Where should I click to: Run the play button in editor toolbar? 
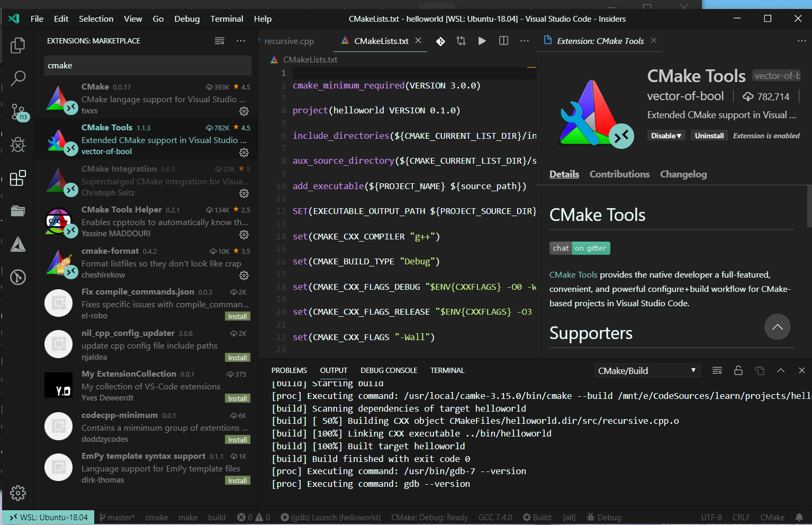click(x=482, y=41)
